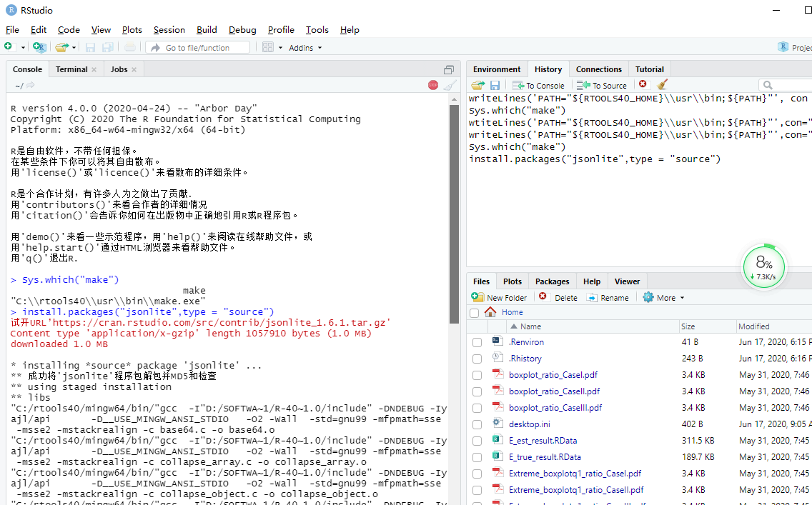Check the E_est_result.RData checkbox
Screen dimensions: 812x505
click(477, 441)
